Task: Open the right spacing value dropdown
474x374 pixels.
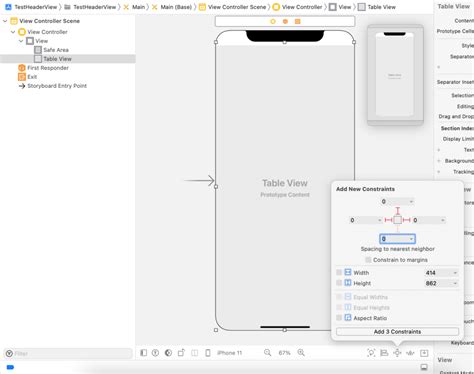Action: (x=443, y=220)
